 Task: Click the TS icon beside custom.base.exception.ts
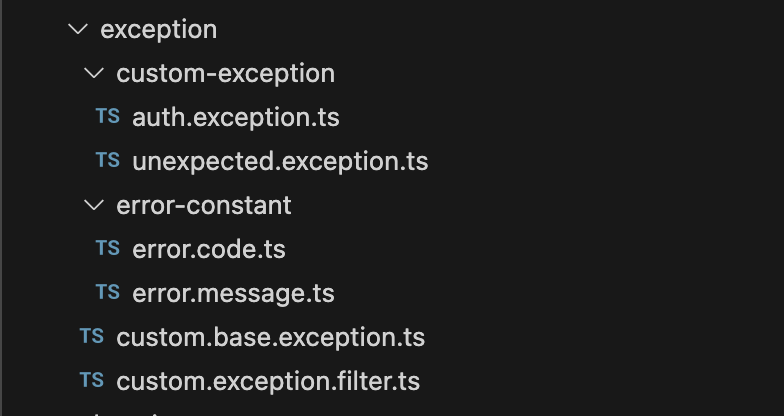[92, 336]
